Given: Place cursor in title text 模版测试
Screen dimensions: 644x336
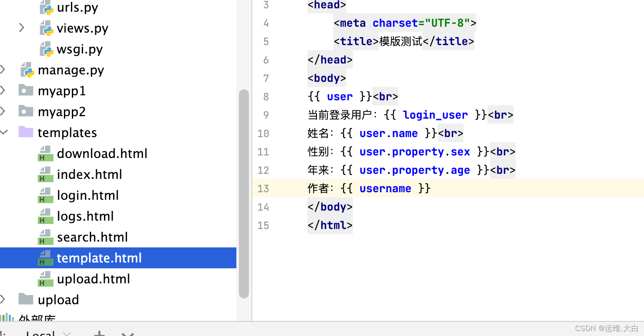Looking at the screenshot, I should pyautogui.click(x=401, y=41).
